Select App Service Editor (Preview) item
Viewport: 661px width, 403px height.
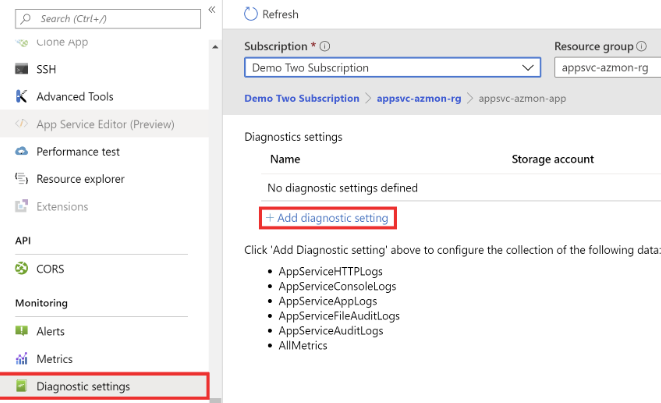pyautogui.click(x=105, y=124)
